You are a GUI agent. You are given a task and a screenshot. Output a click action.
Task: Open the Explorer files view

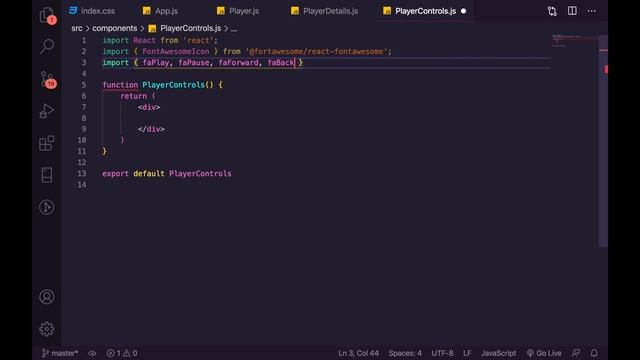pyautogui.click(x=47, y=15)
